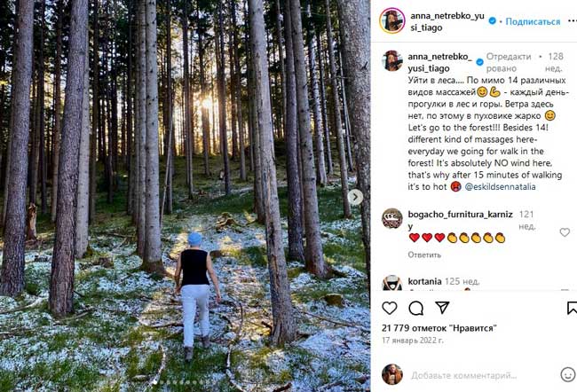The image size is (577, 392).
Task: Save the post with the bookmark icon
Action: click(571, 308)
